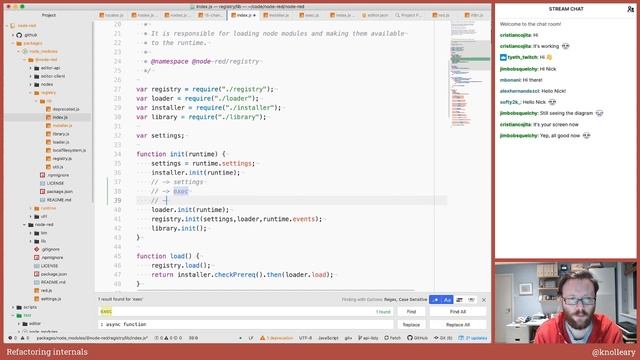Click the Fetch git button in status bar

click(x=393, y=338)
